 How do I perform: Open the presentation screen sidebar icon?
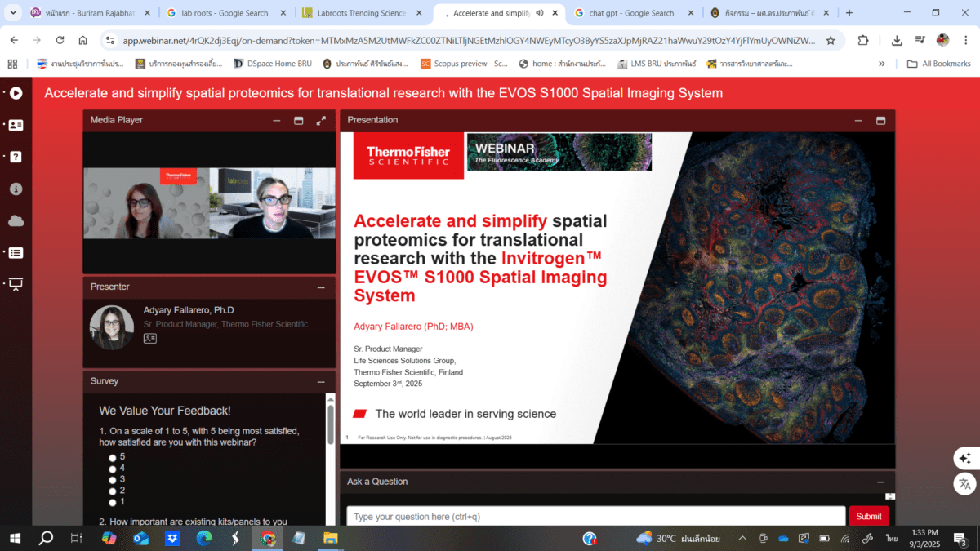16,284
